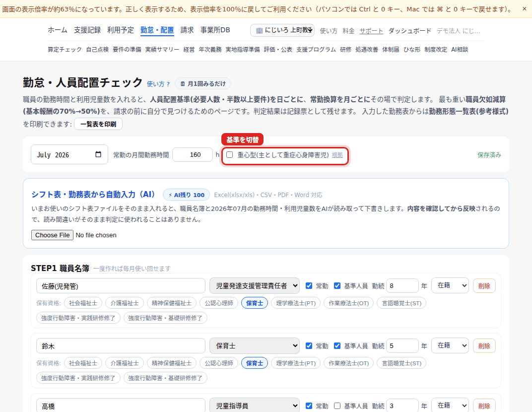Click the 勤続 years field for 鈴木
This screenshot has width=532, height=412.
click(x=402, y=346)
